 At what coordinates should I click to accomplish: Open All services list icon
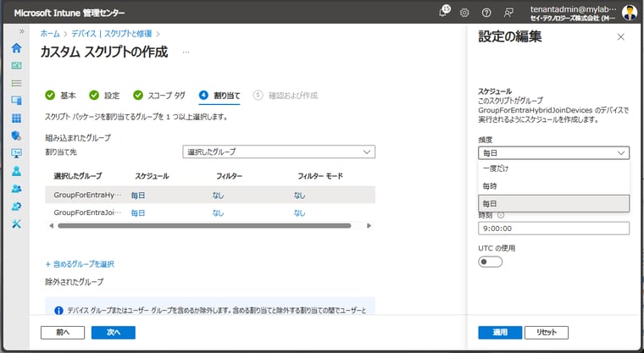(16, 83)
